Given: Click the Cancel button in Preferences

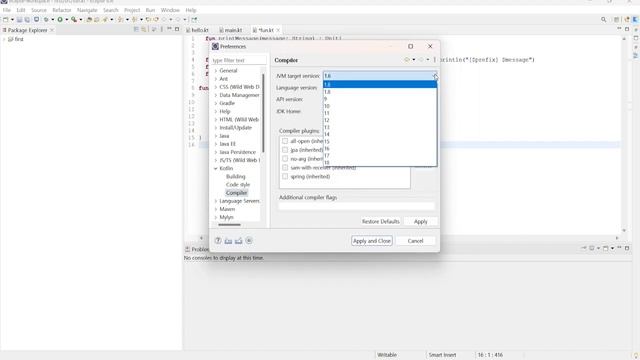Looking at the screenshot, I should pyautogui.click(x=416, y=241).
